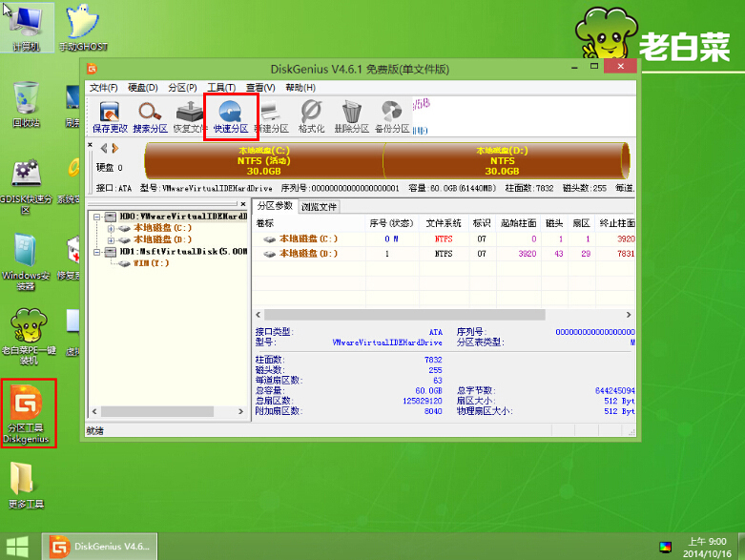Open 分区工具 Diskgenius desktop icon
This screenshot has width=745, height=560.
(27, 413)
